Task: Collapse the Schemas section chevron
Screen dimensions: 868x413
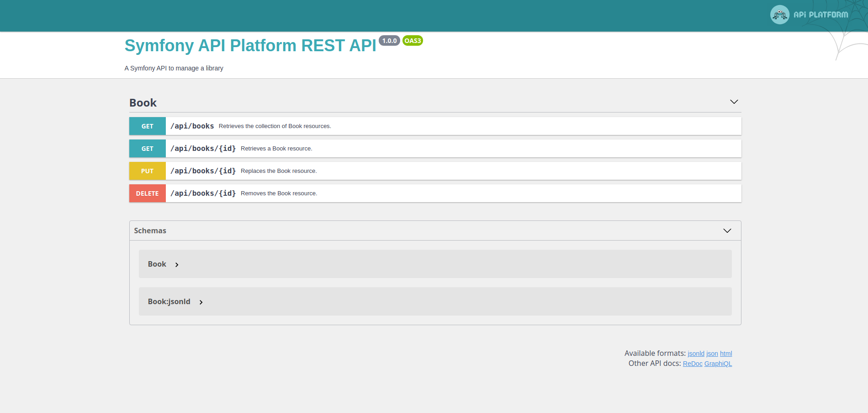Action: pyautogui.click(x=727, y=231)
